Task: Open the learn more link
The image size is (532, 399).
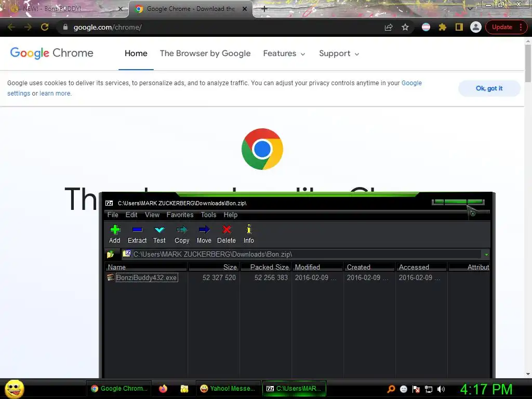Action: coord(55,94)
